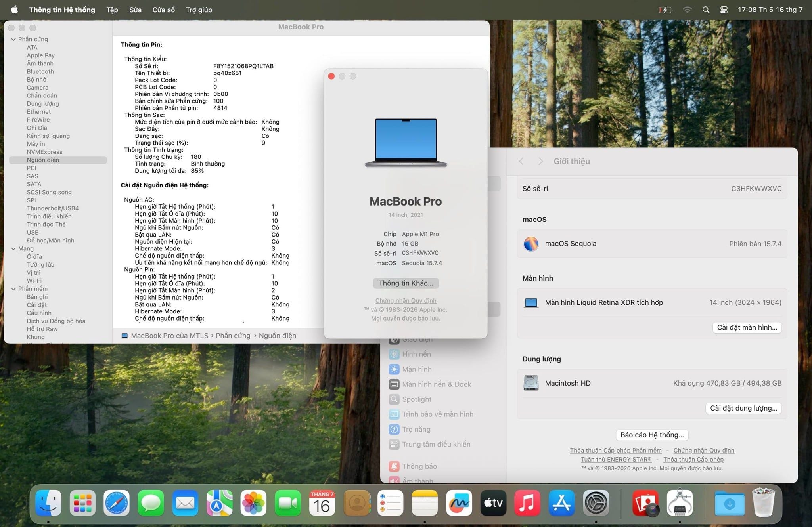
Task: Open Trung tâm điều khiển settings
Action: point(429,444)
